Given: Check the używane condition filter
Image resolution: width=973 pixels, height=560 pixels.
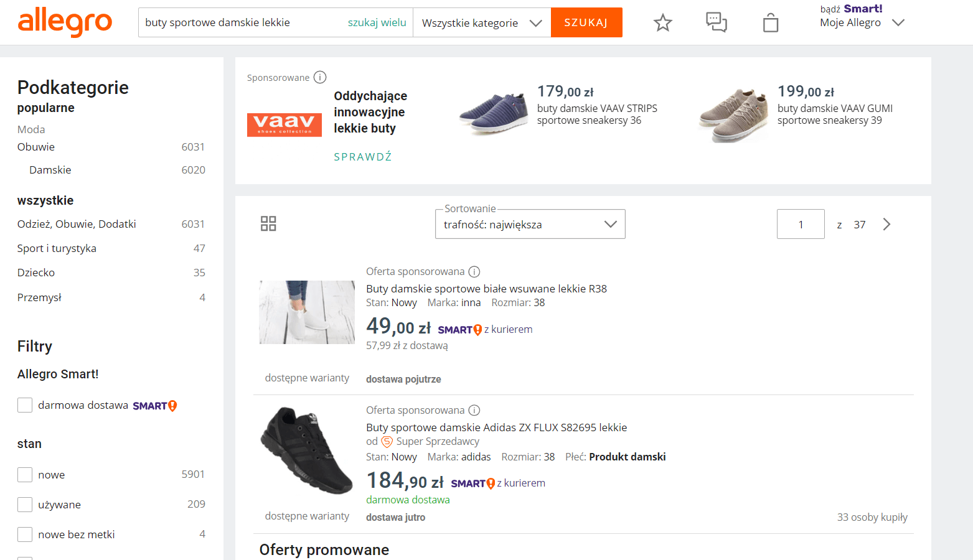Looking at the screenshot, I should coord(25,504).
